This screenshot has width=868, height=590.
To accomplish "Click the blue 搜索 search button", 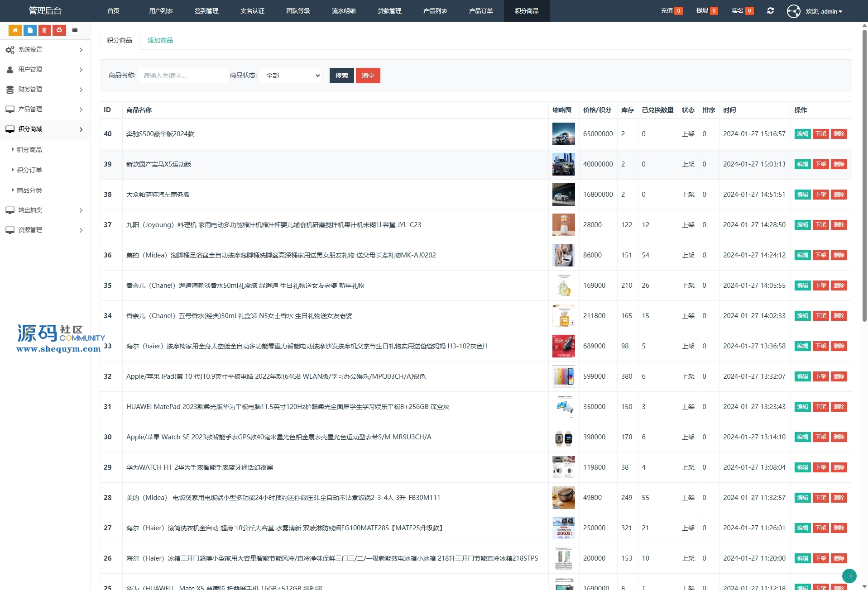I will [341, 76].
